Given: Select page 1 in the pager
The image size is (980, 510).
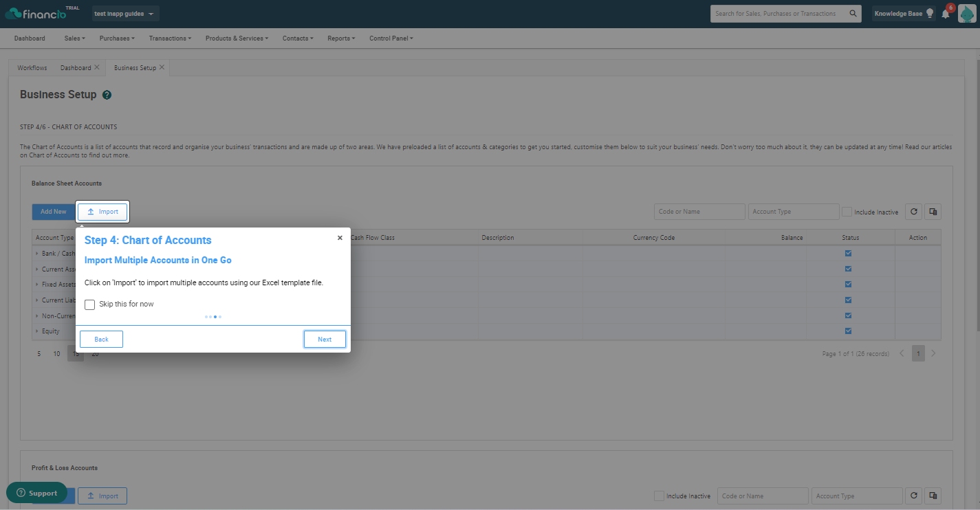Looking at the screenshot, I should (918, 353).
